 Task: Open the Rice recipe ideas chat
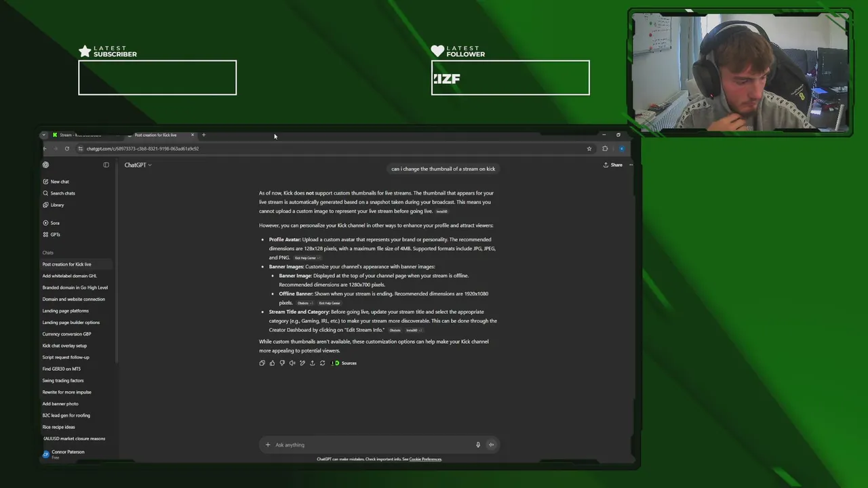[x=77, y=427]
